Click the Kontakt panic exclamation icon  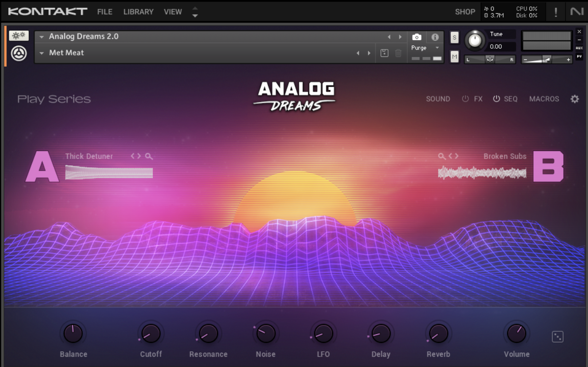pos(556,12)
